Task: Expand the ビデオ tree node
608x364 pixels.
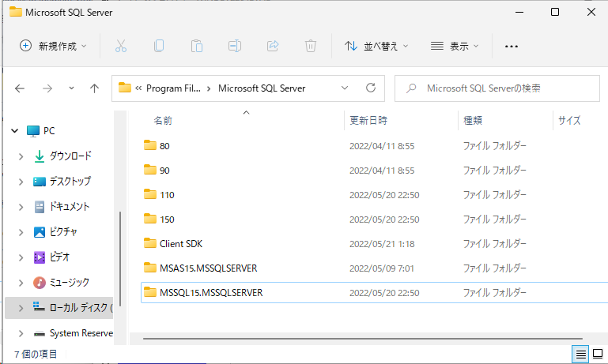Action: 21,257
